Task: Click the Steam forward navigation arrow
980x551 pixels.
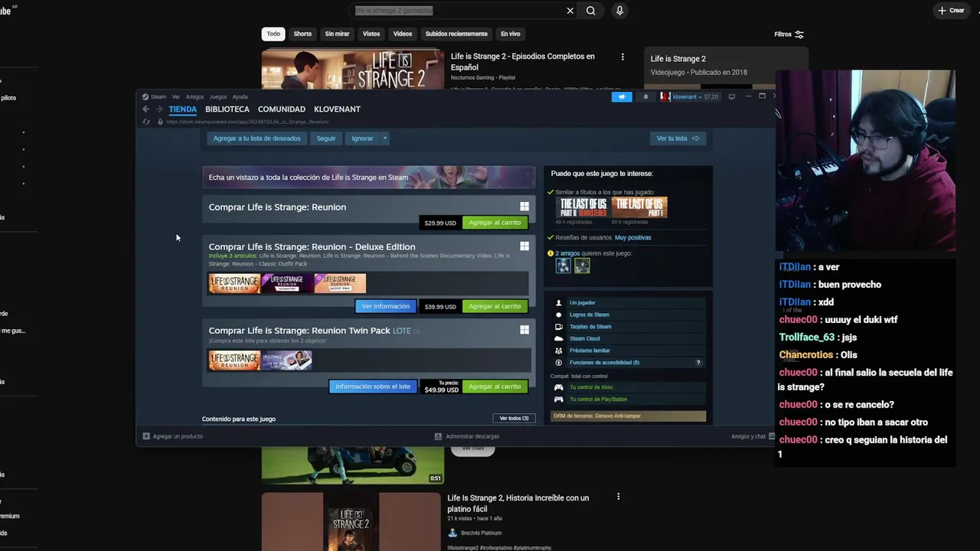Action: click(159, 109)
